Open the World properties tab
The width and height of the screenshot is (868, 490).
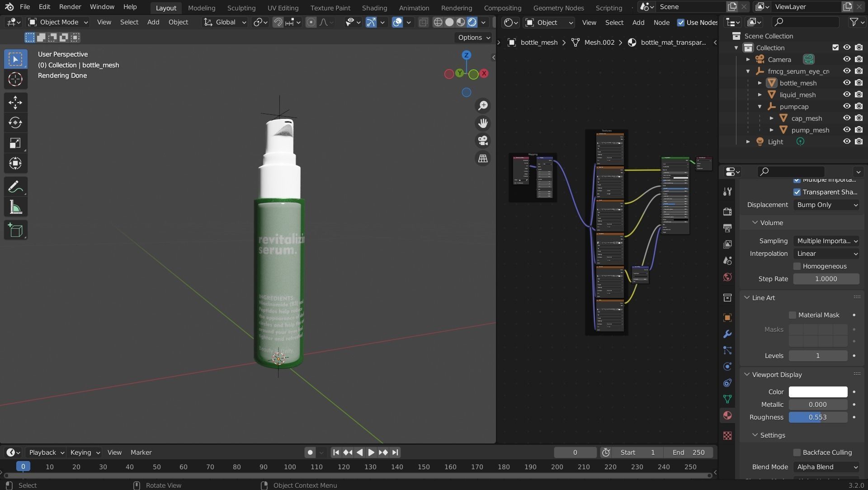click(727, 277)
